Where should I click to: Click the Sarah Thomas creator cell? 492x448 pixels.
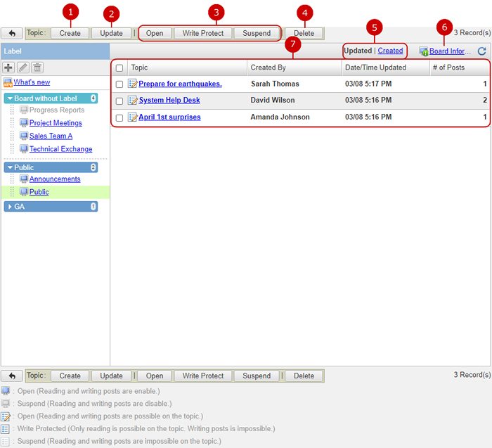[275, 84]
